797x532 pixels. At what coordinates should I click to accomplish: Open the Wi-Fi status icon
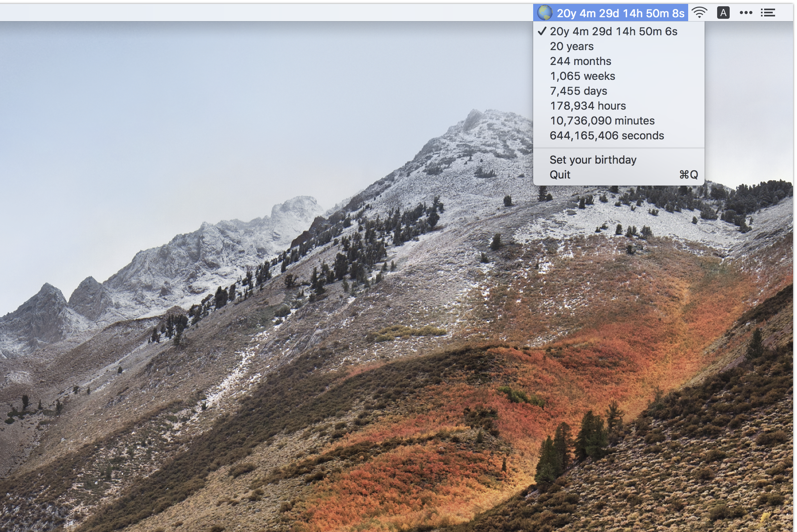click(699, 13)
